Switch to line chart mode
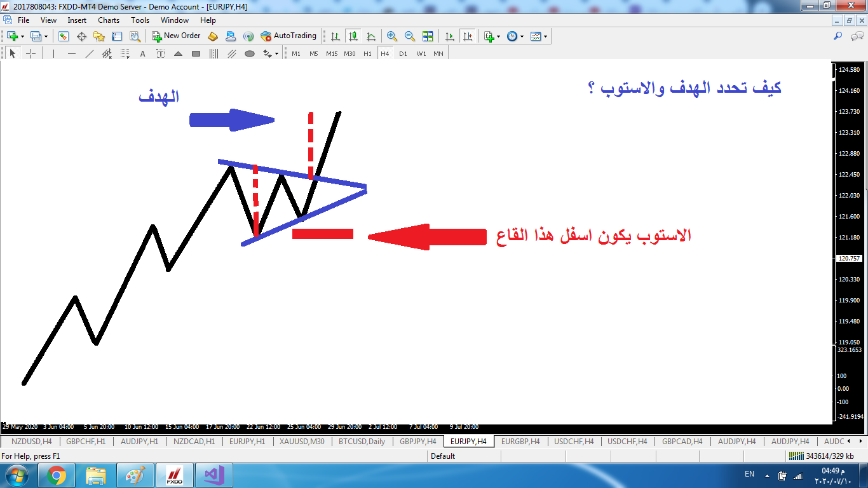Viewport: 868px width, 488px height. pyautogui.click(x=371, y=36)
